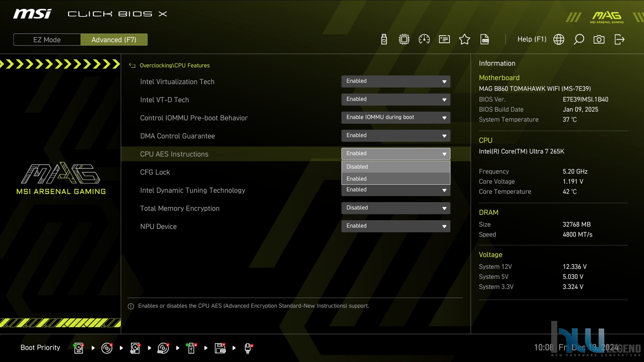The width and height of the screenshot is (644, 362).
Task: Click the MAG B860 TOMAHAWK WIFI model text
Action: click(535, 89)
